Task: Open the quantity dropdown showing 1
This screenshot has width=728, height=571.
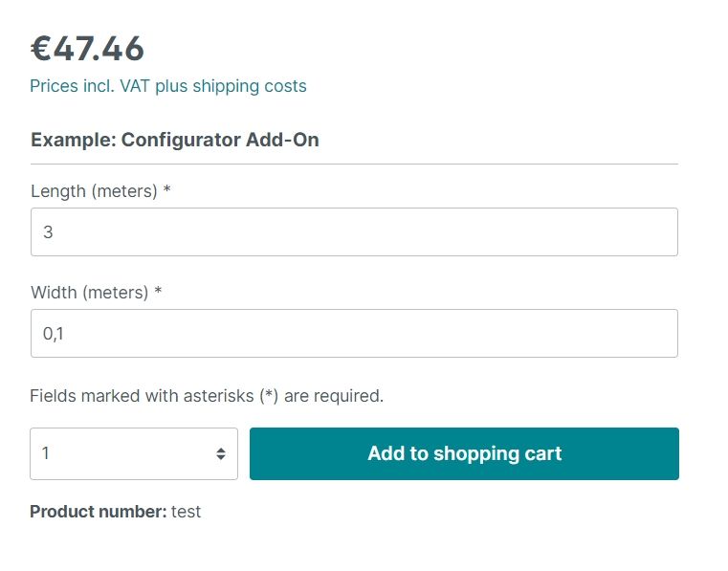Action: pos(134,454)
